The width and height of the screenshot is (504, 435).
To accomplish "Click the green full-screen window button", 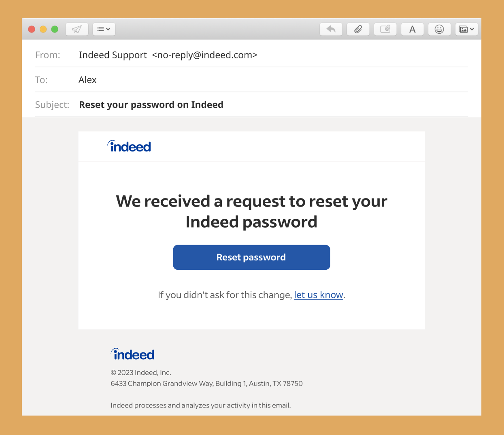I will tap(55, 29).
